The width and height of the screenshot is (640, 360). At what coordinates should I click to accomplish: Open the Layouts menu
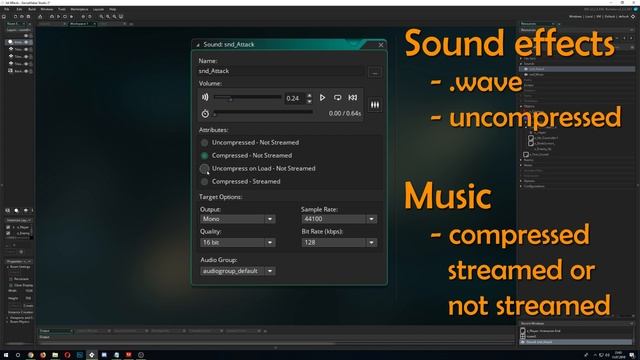pyautogui.click(x=98, y=9)
